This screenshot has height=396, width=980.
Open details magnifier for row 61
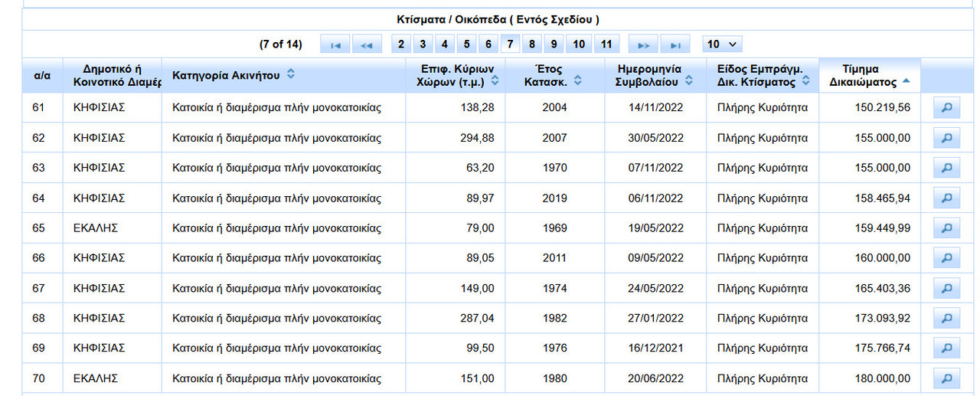[946, 108]
